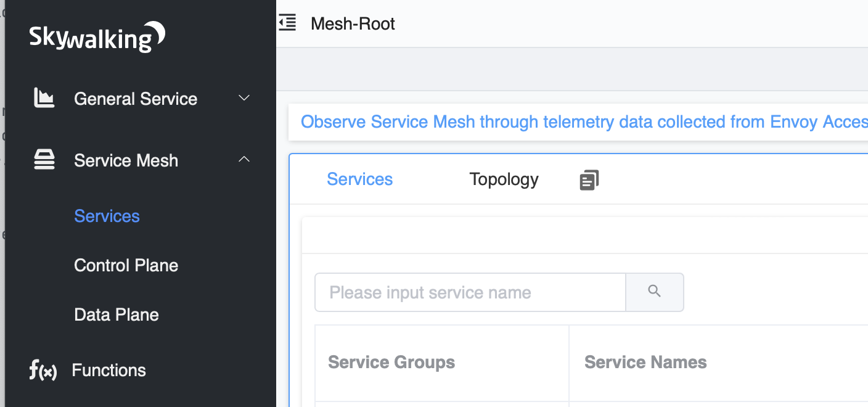This screenshot has height=407, width=868.
Task: Click the Mesh-Root page title
Action: pos(353,24)
